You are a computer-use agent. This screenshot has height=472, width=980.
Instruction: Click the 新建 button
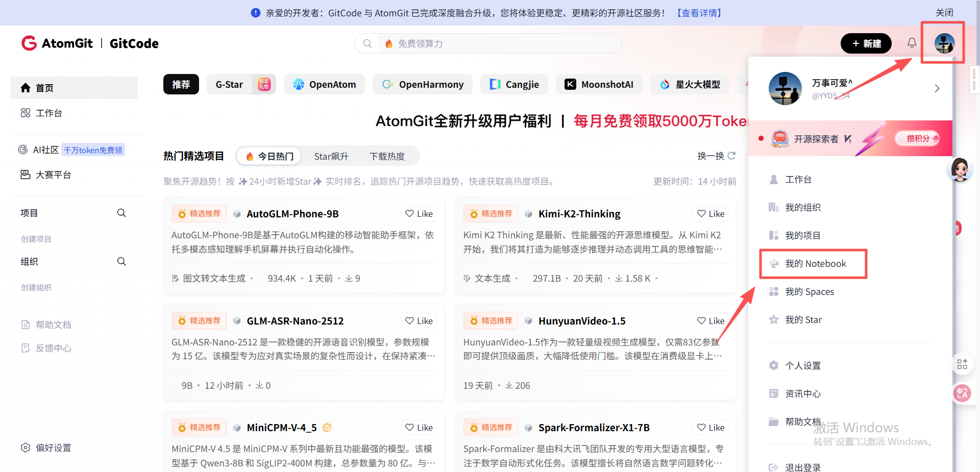(866, 43)
